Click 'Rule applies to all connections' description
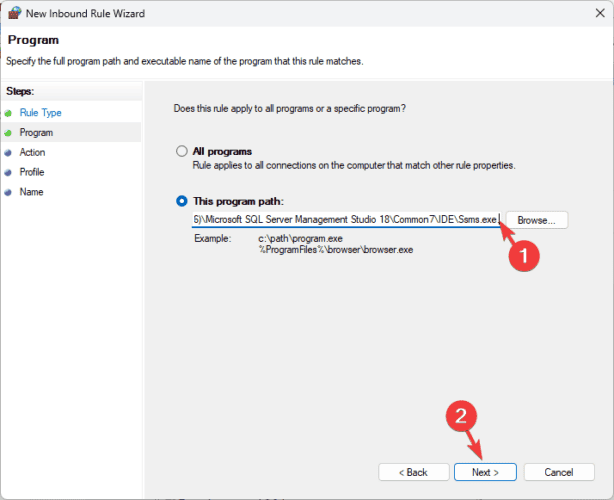The image size is (614, 500). pos(354,165)
